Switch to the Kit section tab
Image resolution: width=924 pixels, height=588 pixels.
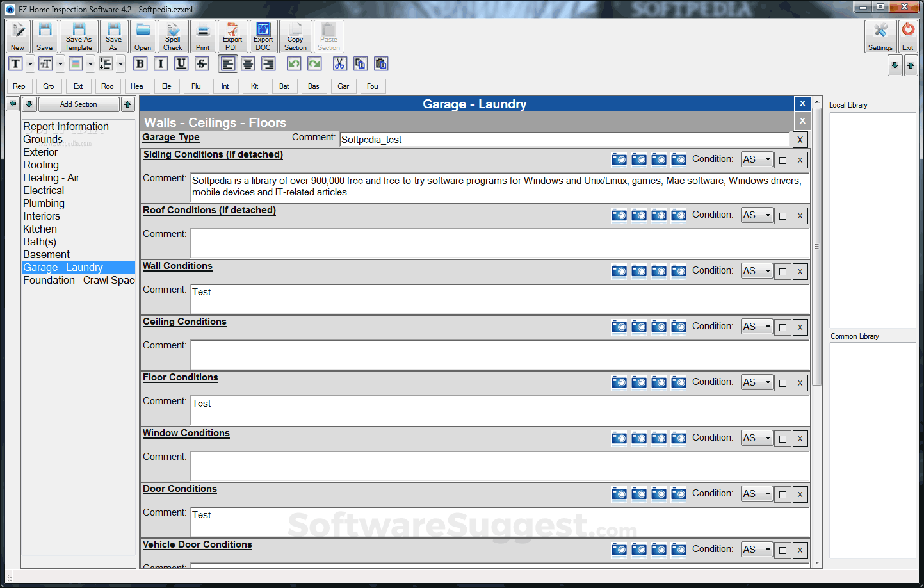click(254, 86)
